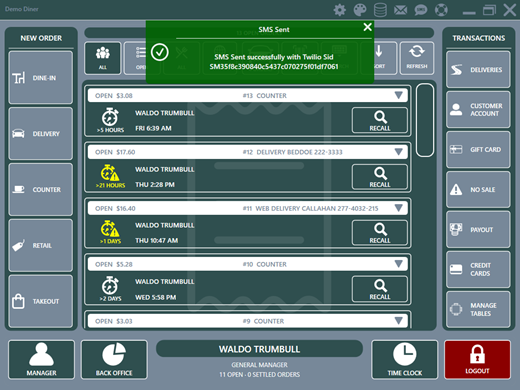The width and height of the screenshot is (520, 390).
Task: Click the >1 days warning timer icon
Action: [110, 229]
